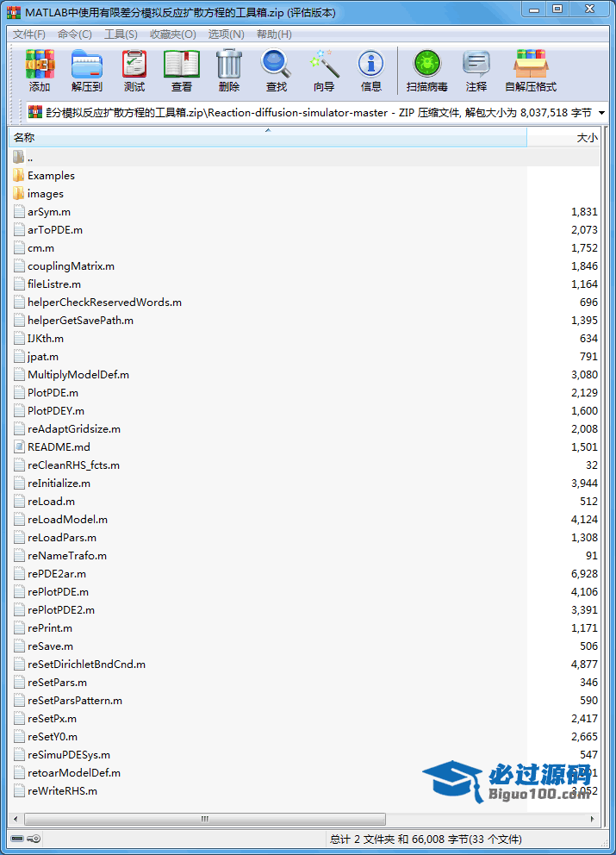Image resolution: width=616 pixels, height=855 pixels.
Task: Select reCleanRHS_fcts.m file
Action: click(x=73, y=465)
